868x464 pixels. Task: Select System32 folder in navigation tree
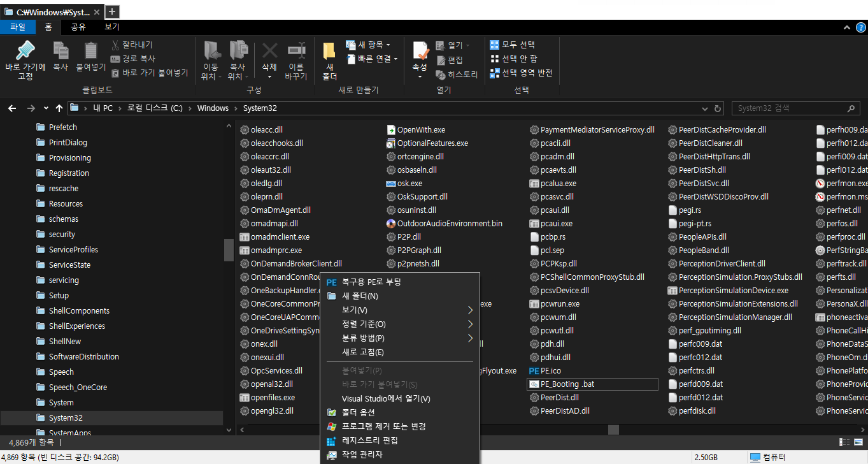(111, 417)
